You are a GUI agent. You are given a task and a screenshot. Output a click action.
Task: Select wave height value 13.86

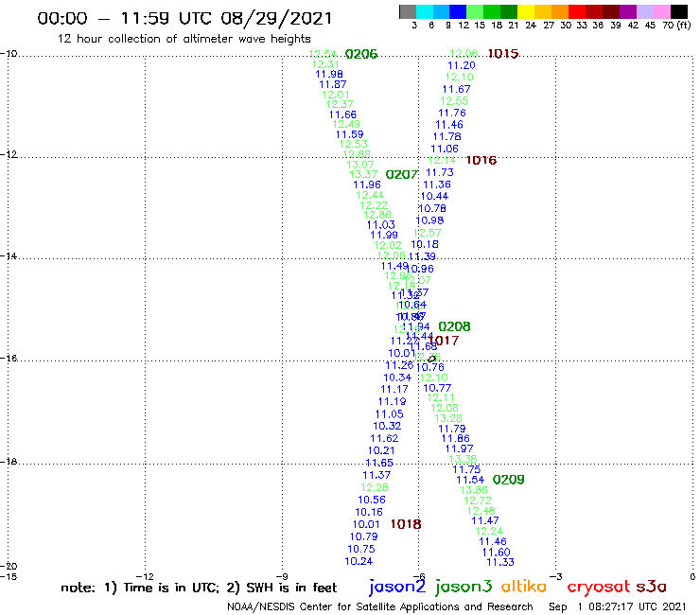[x=474, y=490]
